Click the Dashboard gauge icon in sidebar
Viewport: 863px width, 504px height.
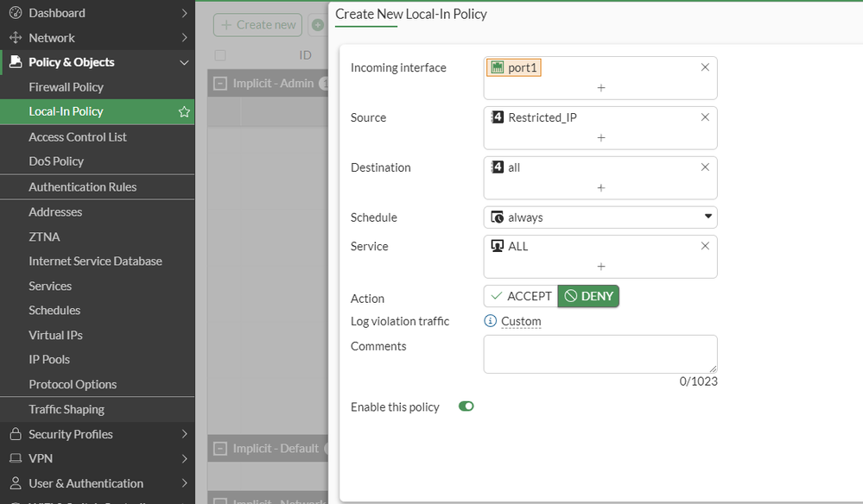[x=15, y=13]
